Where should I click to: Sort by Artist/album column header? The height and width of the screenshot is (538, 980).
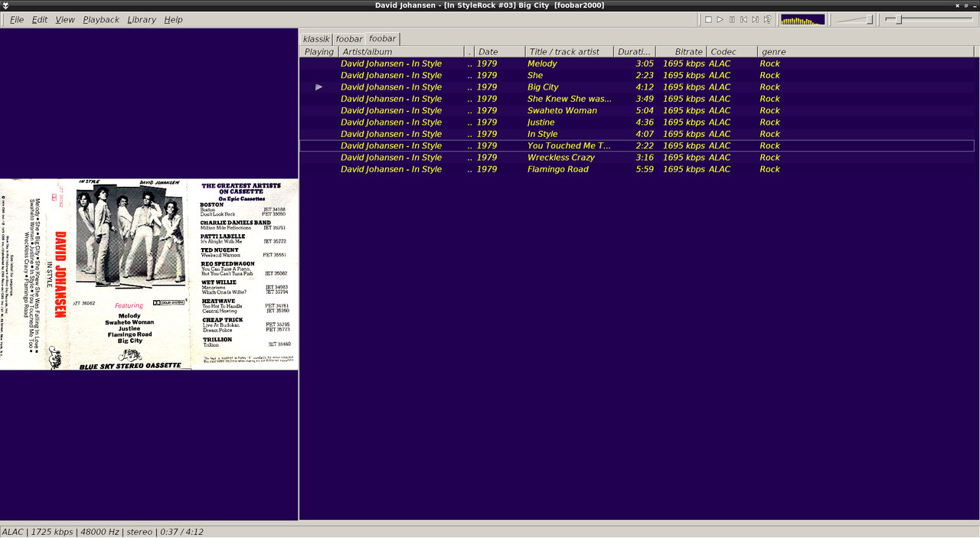(401, 51)
